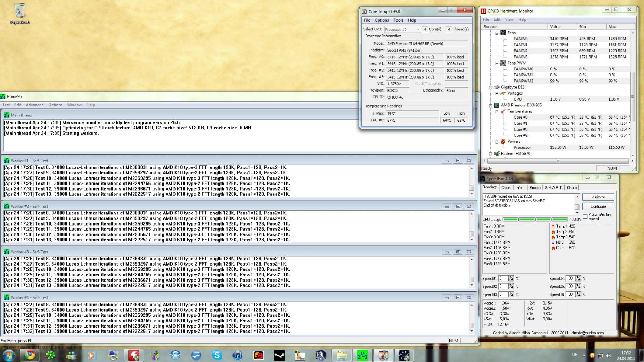Collapse the Voltages tree node

[497, 93]
